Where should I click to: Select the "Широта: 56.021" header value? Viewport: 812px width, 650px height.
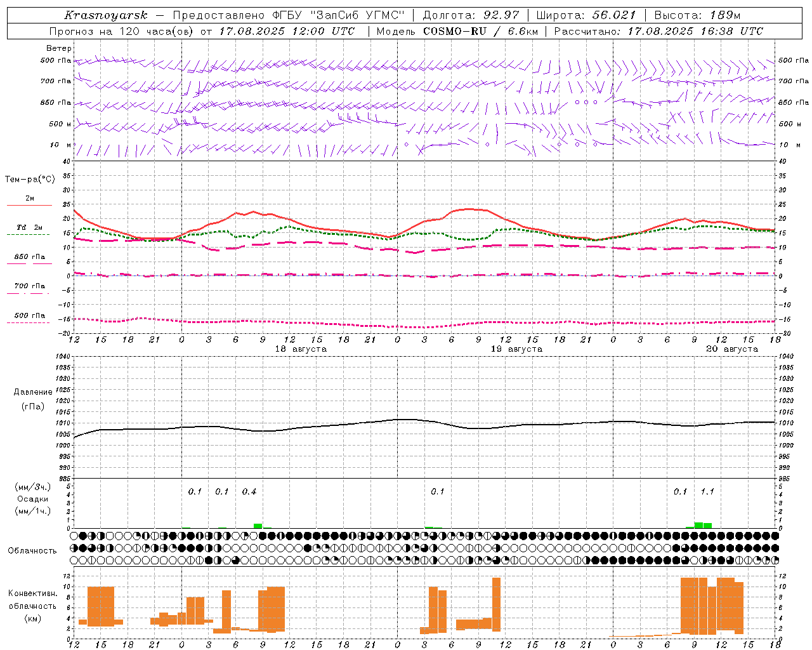pos(586,15)
